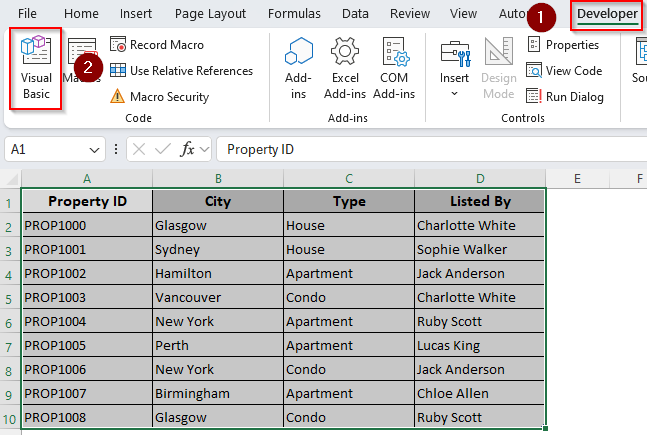Expand the Name Box dropdown
Viewport: 647px width, 435px height.
[x=94, y=150]
